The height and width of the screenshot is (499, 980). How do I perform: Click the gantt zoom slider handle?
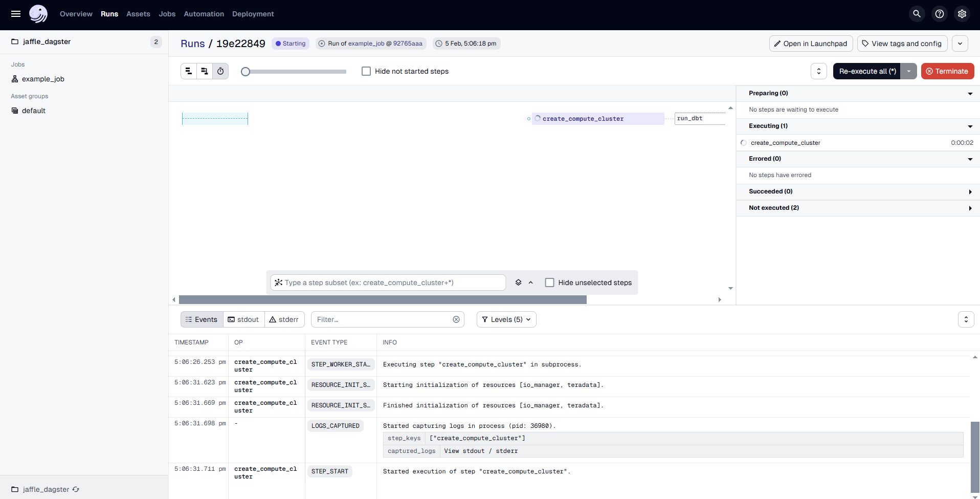click(x=246, y=72)
